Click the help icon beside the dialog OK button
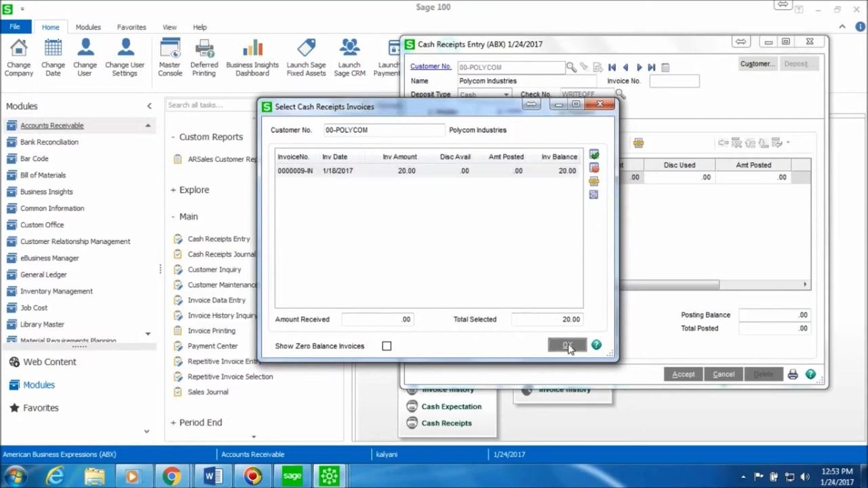This screenshot has height=488, width=868. [x=596, y=345]
